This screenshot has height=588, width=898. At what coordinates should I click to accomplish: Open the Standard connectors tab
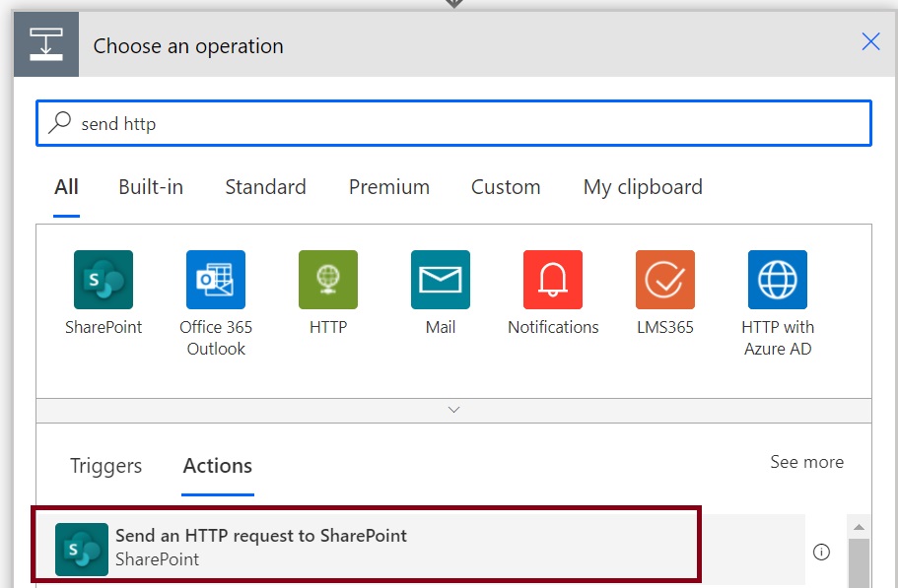(266, 187)
